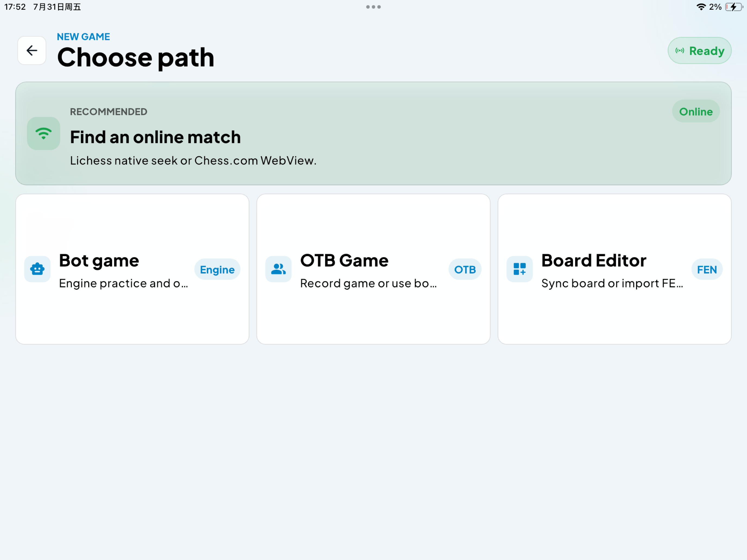Tap the broadcast icon in Ready badge
The height and width of the screenshot is (560, 747).
(x=679, y=51)
